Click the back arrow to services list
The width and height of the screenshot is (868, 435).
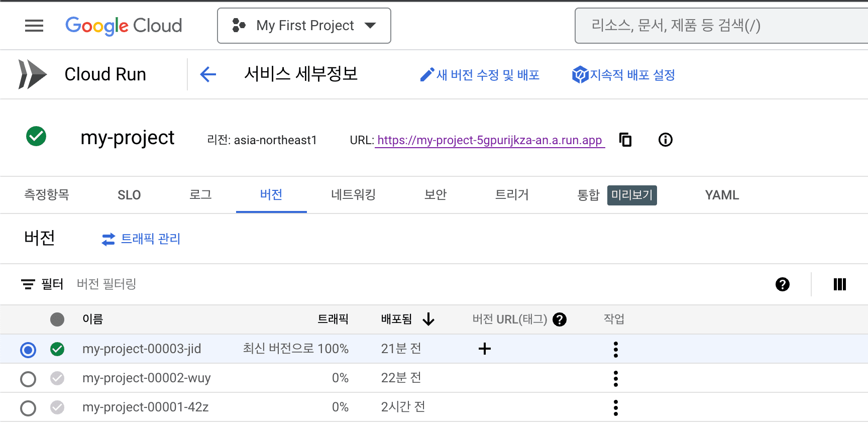(208, 74)
